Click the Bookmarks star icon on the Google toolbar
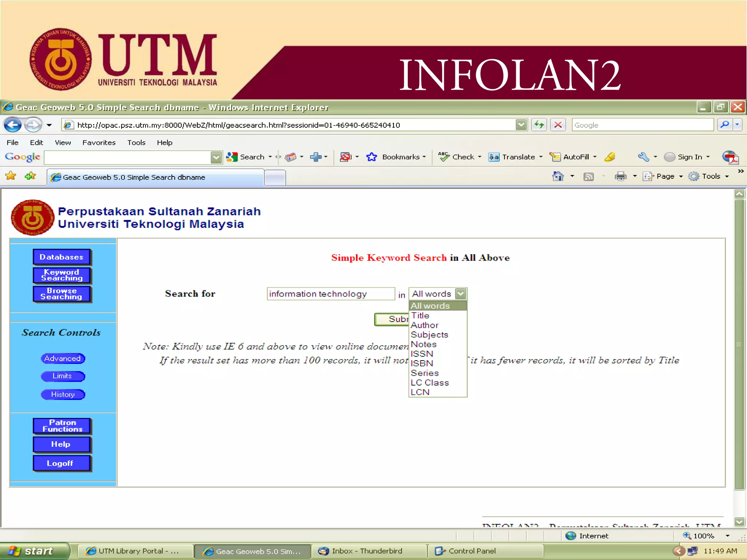This screenshot has width=747, height=560. 372,157
